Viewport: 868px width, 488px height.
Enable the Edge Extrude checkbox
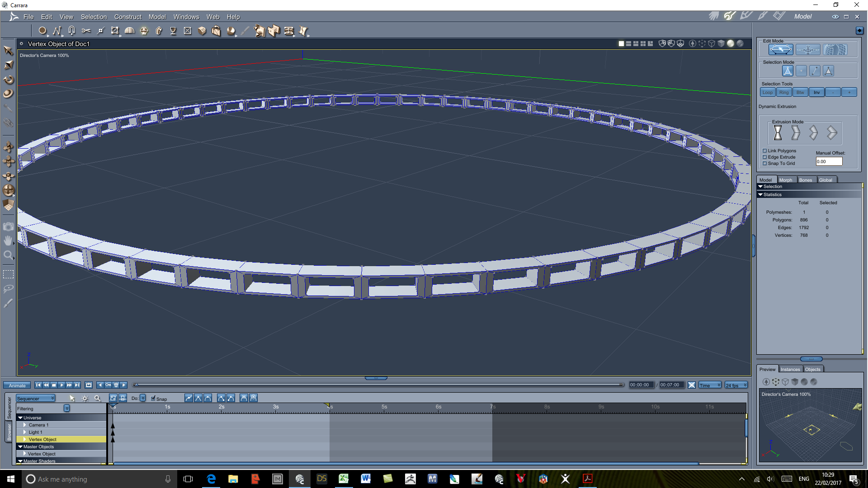tap(765, 157)
